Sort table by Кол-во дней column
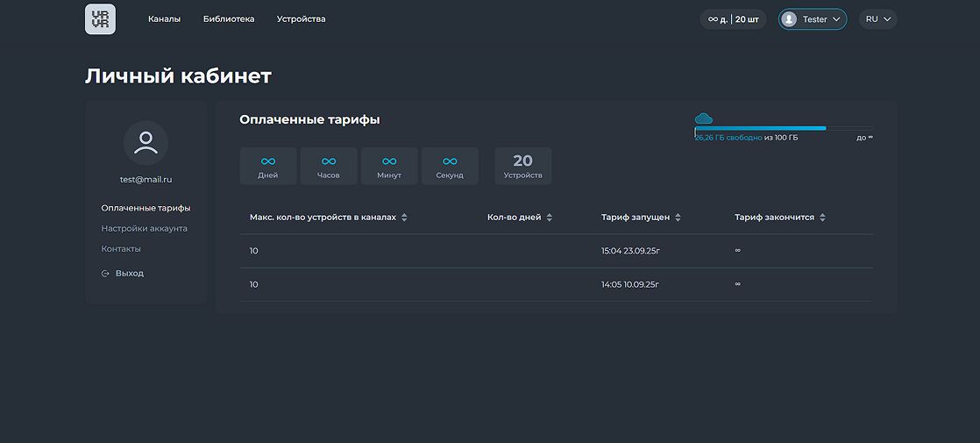Image resolution: width=980 pixels, height=443 pixels. 549,218
